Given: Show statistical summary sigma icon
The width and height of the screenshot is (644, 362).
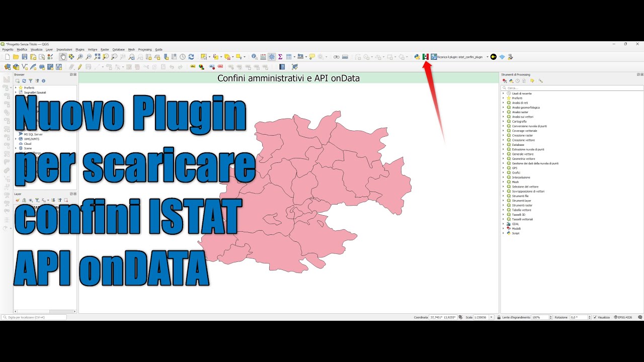Looking at the screenshot, I should [x=280, y=57].
